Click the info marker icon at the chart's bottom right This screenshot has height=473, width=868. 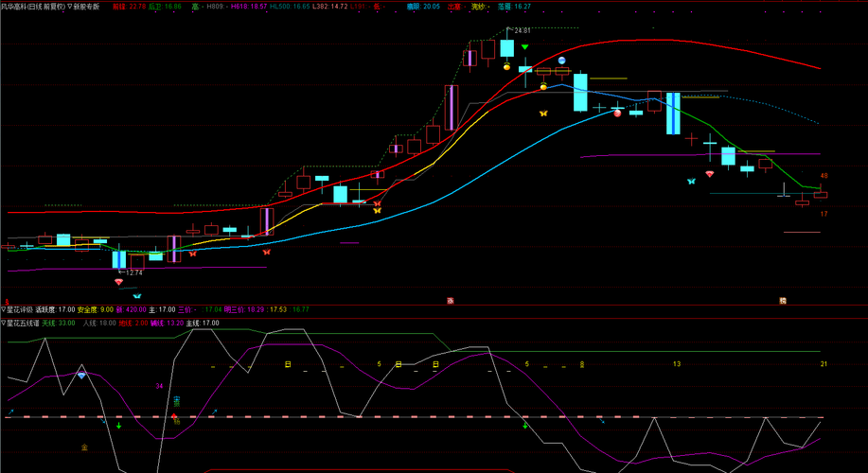783,301
